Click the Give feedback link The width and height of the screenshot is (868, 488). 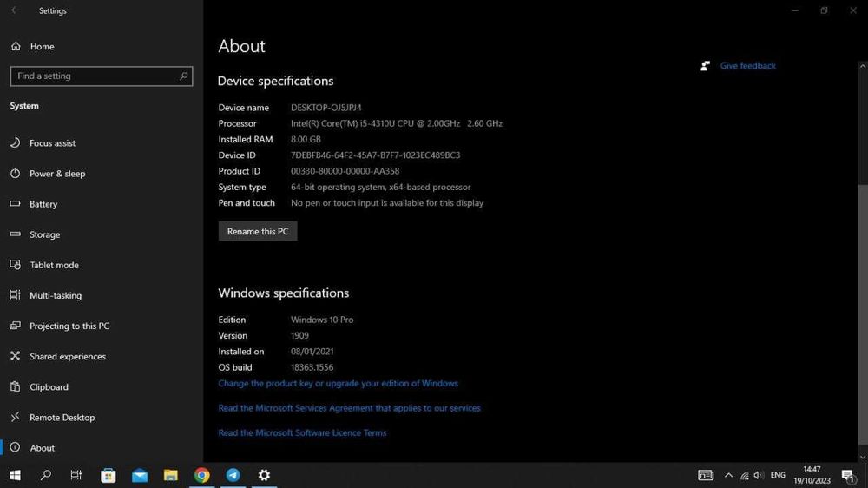[747, 65]
